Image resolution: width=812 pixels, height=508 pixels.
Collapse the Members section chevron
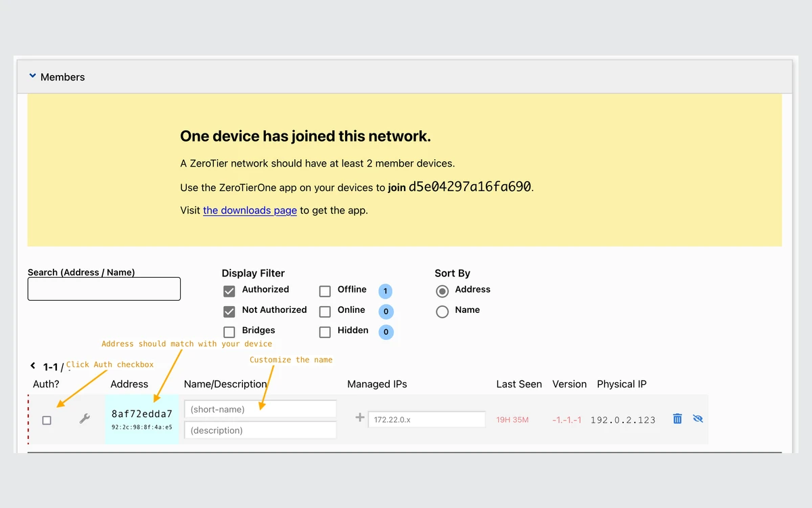32,77
